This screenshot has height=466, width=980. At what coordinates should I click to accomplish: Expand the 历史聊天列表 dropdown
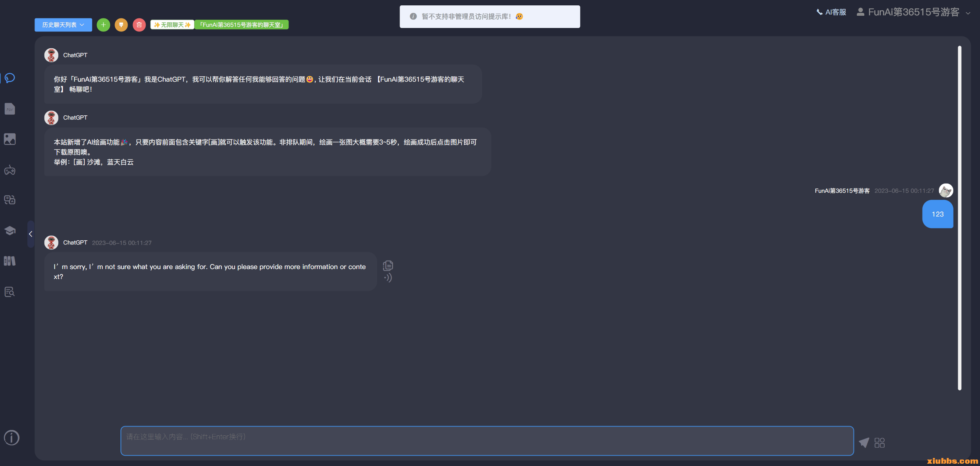[63, 25]
